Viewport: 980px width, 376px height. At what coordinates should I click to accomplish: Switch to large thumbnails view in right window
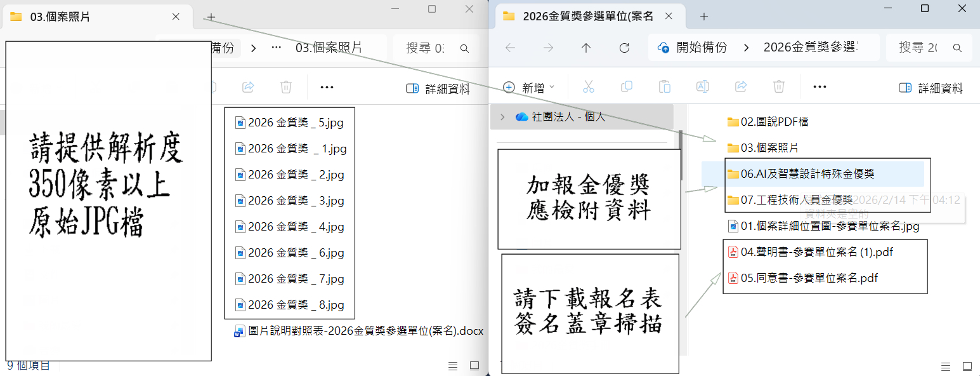click(967, 366)
